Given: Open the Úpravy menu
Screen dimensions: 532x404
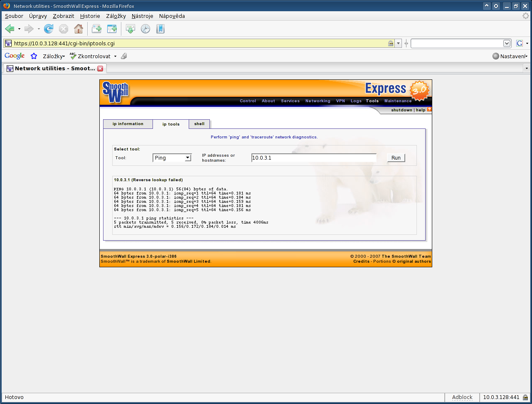Looking at the screenshot, I should point(38,16).
